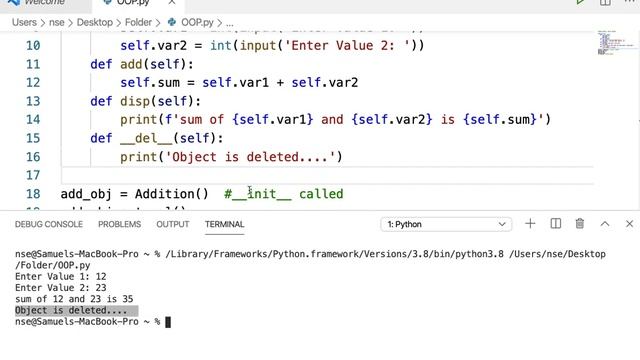Switch to OUTPUT tab
640x360 pixels.
173,224
